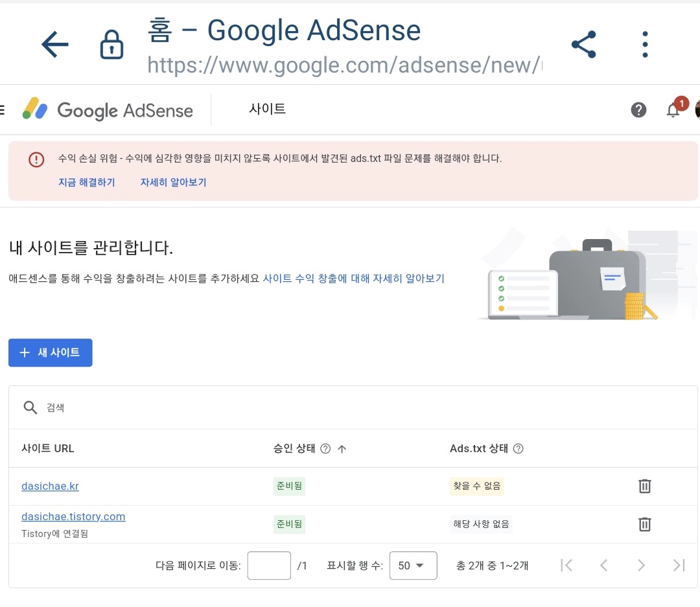The height and width of the screenshot is (607, 700).
Task: Delete the dasichae.kr site via trash icon
Action: click(x=644, y=486)
